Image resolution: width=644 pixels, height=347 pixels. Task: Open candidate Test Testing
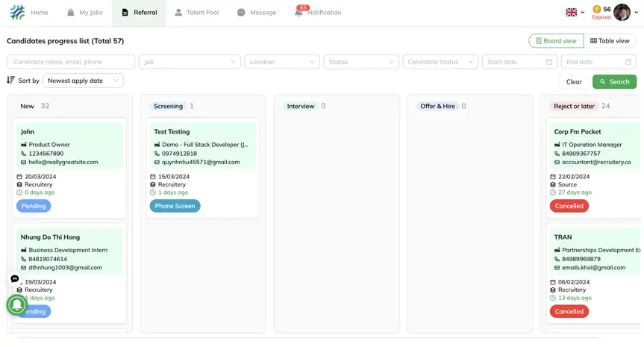[172, 132]
